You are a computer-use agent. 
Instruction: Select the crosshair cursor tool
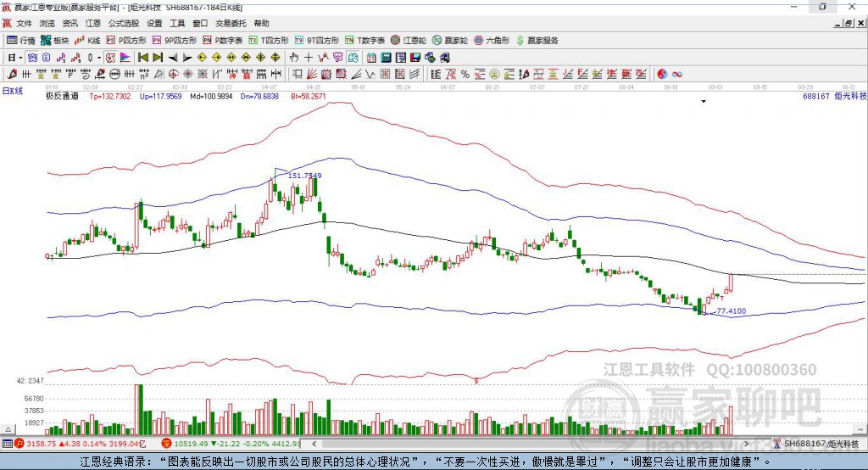309,58
